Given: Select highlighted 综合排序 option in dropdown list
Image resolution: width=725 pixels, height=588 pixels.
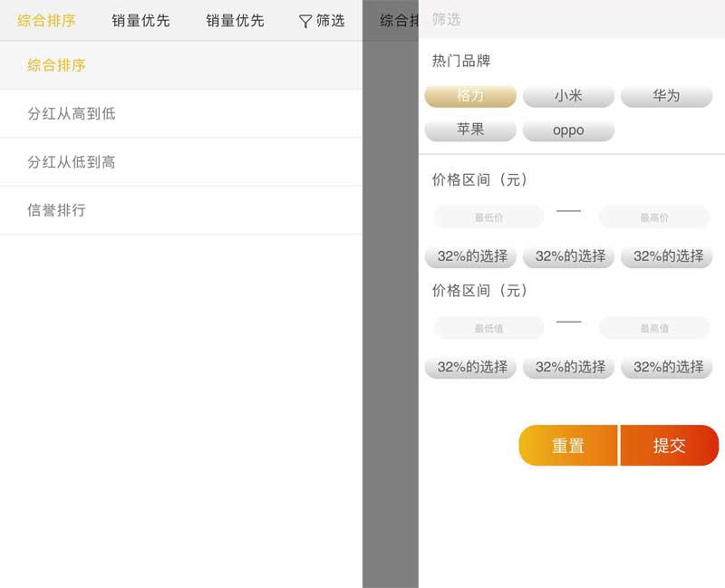Looking at the screenshot, I should (56, 65).
